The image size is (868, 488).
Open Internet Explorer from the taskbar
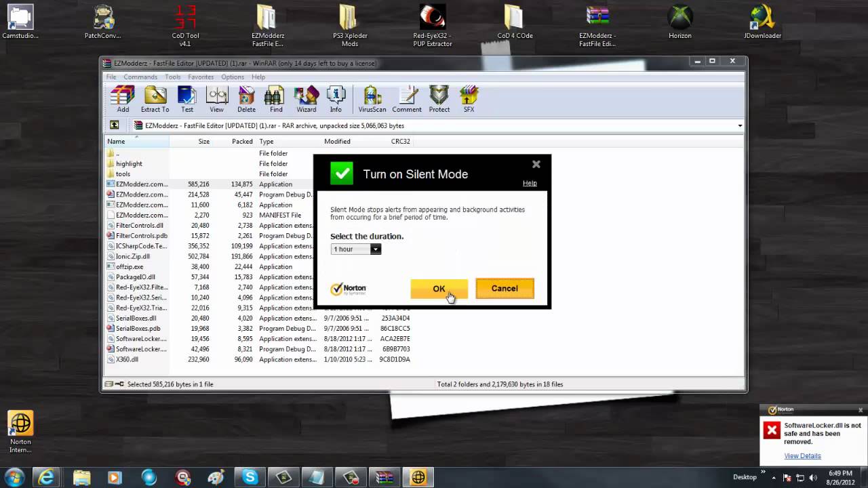click(47, 477)
